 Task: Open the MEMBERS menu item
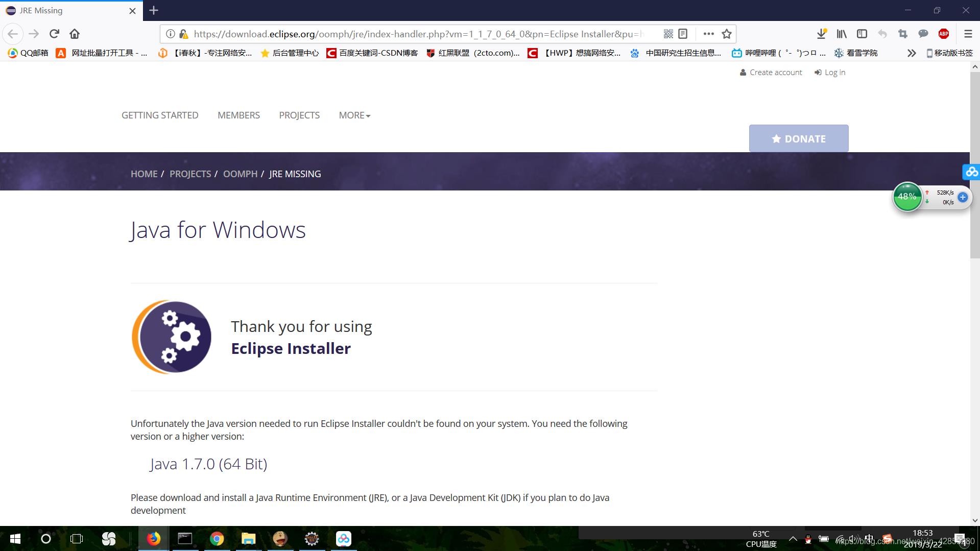[x=238, y=115]
